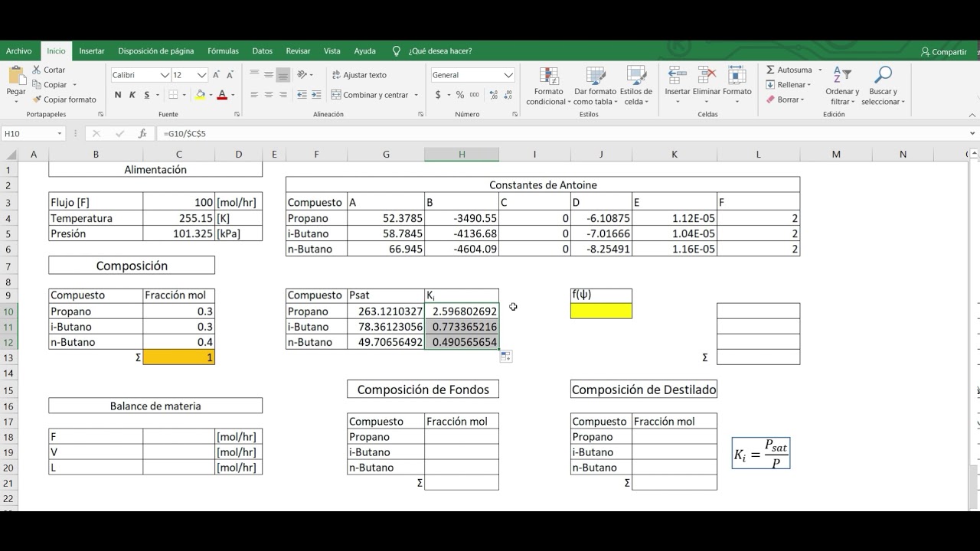The height and width of the screenshot is (551, 980).
Task: Toggle center horizontal alignment
Action: point(269,95)
